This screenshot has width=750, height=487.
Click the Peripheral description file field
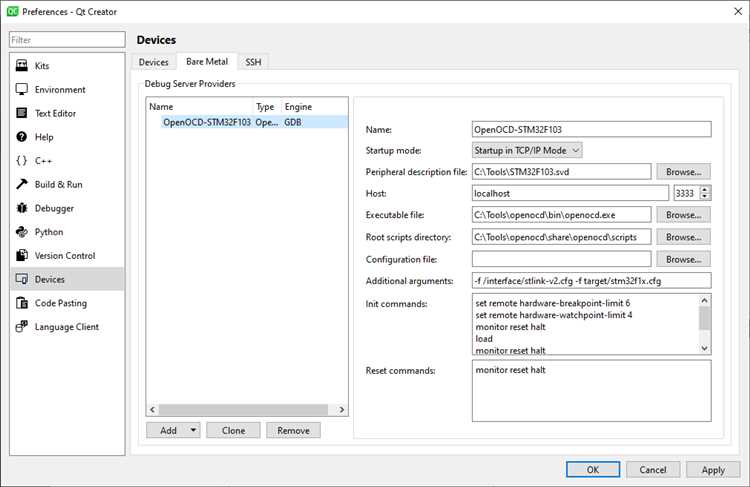point(561,172)
